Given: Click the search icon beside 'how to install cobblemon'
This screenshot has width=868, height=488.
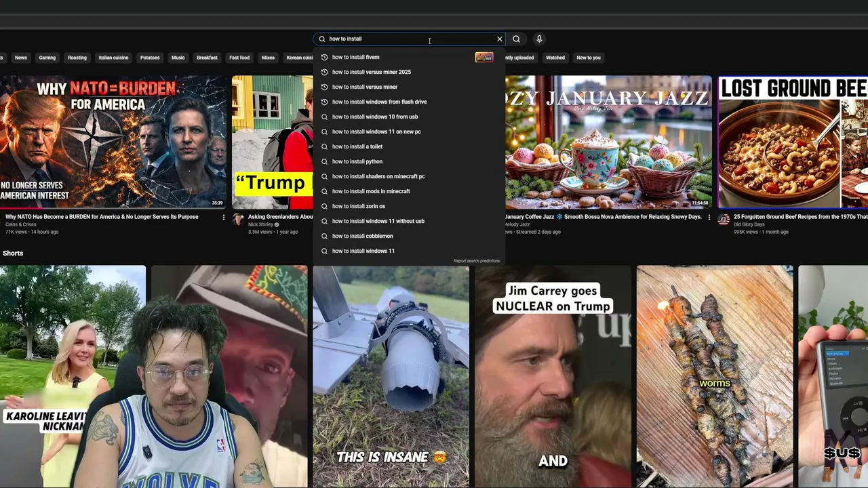Looking at the screenshot, I should 324,236.
